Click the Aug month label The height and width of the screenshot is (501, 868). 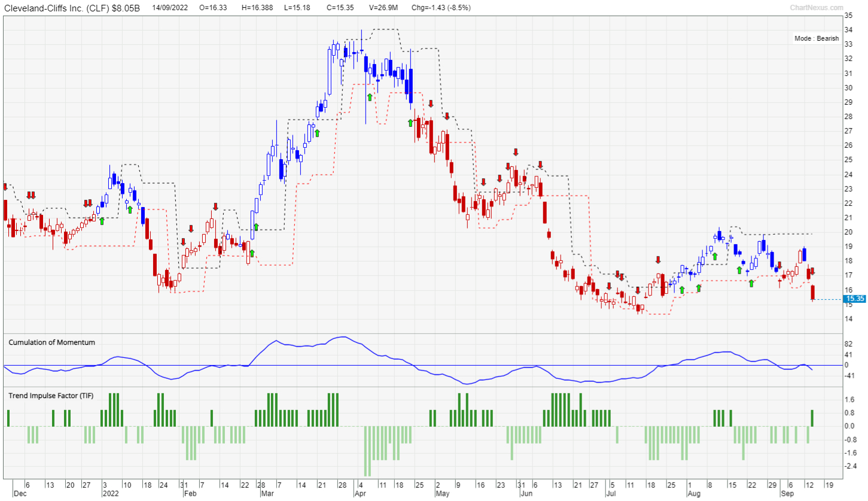(x=694, y=494)
